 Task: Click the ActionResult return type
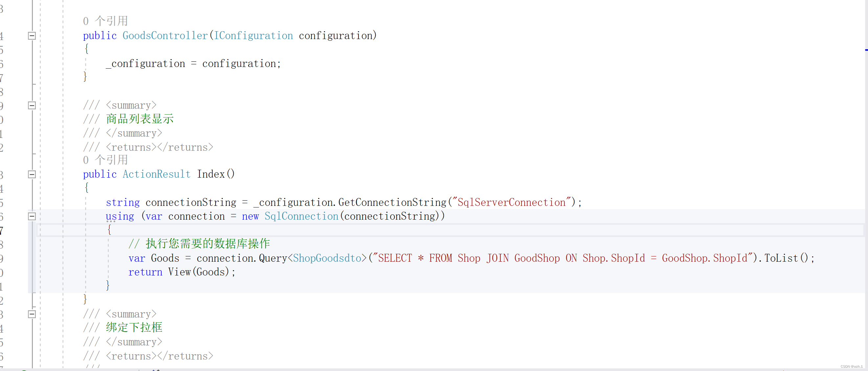point(156,174)
